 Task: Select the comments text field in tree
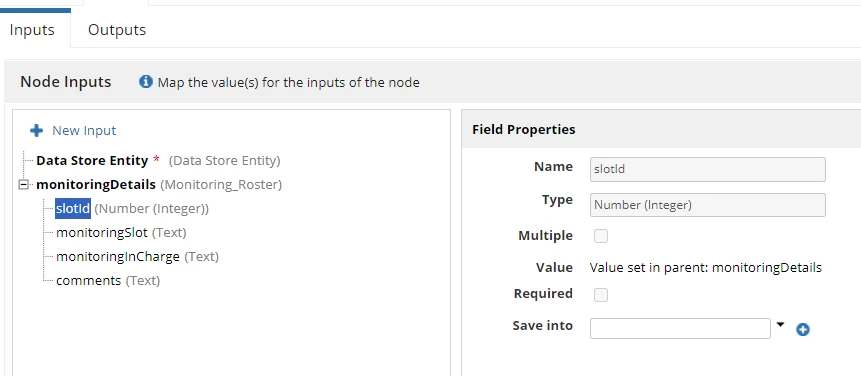tap(88, 281)
